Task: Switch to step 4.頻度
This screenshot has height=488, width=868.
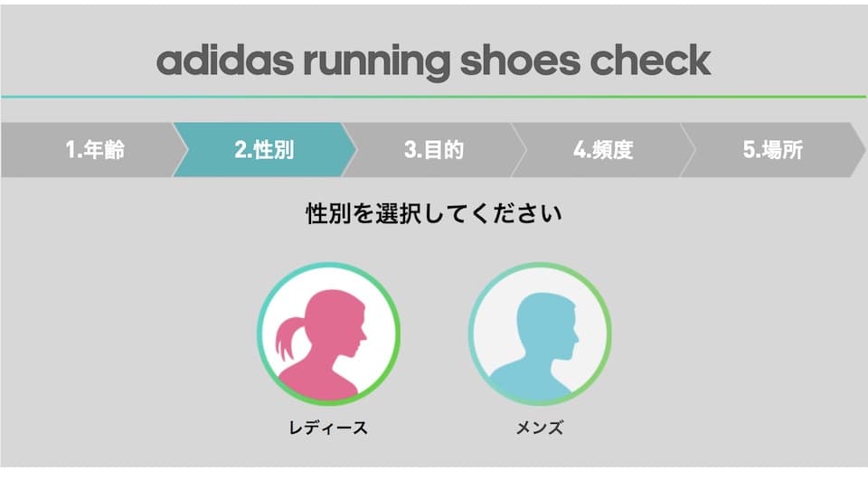Action: tap(603, 150)
